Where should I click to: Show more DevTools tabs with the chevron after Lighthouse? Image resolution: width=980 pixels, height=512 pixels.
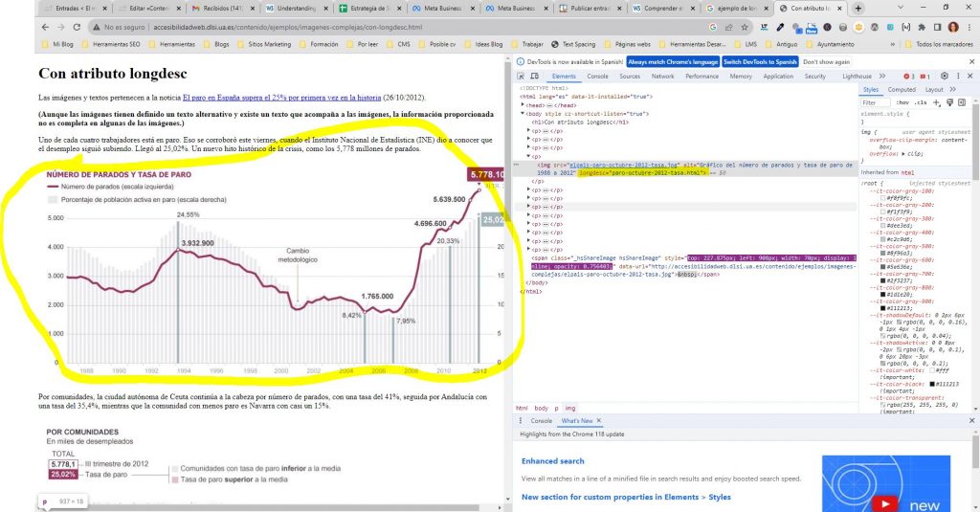point(881,76)
